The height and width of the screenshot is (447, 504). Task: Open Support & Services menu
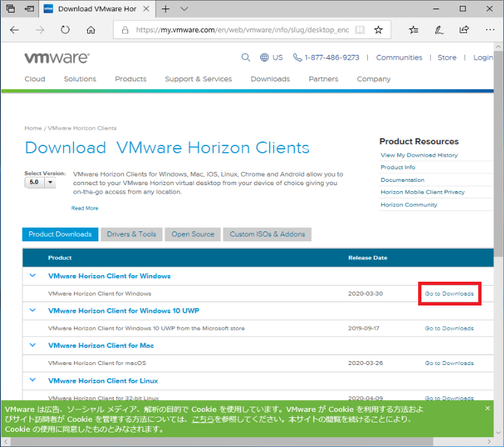198,79
